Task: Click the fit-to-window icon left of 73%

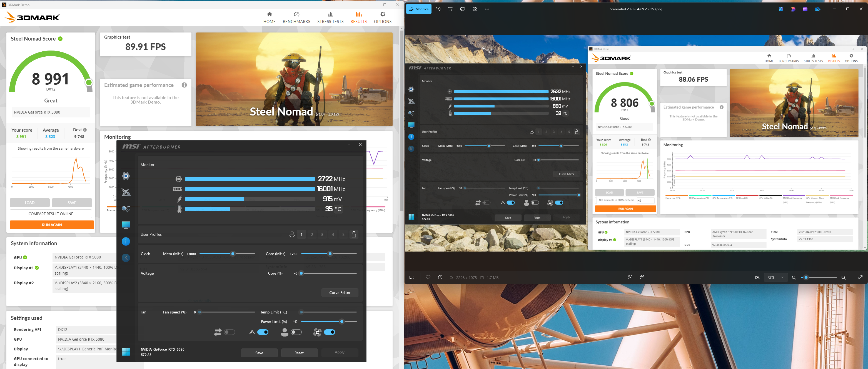Action: (x=757, y=277)
